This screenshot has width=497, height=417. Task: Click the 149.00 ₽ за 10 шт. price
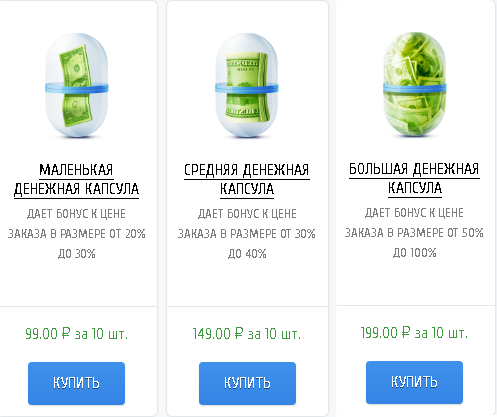pyautogui.click(x=247, y=334)
